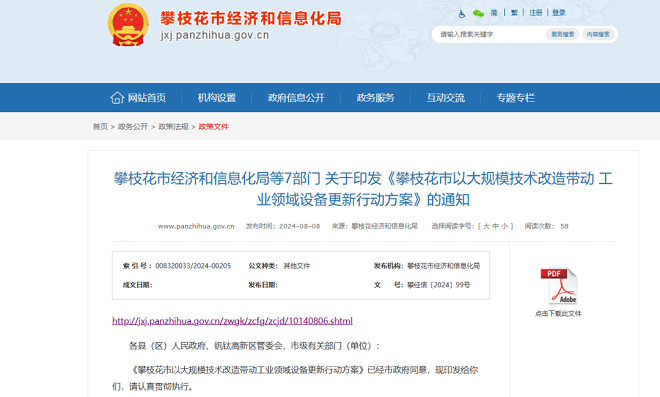The width and height of the screenshot is (660, 397).
Task: Open 政府信息公开 navigation menu
Action: [296, 98]
